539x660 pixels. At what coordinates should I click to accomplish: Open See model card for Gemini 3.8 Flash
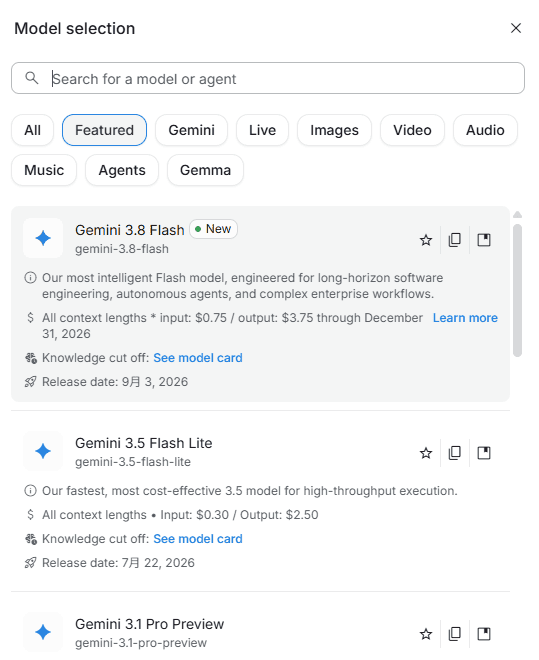pos(198,358)
